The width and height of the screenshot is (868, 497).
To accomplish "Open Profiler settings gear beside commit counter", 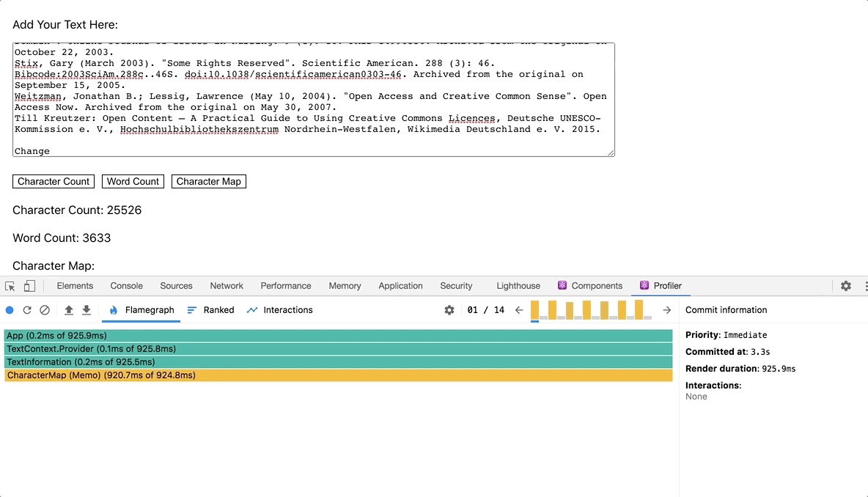I will point(449,310).
